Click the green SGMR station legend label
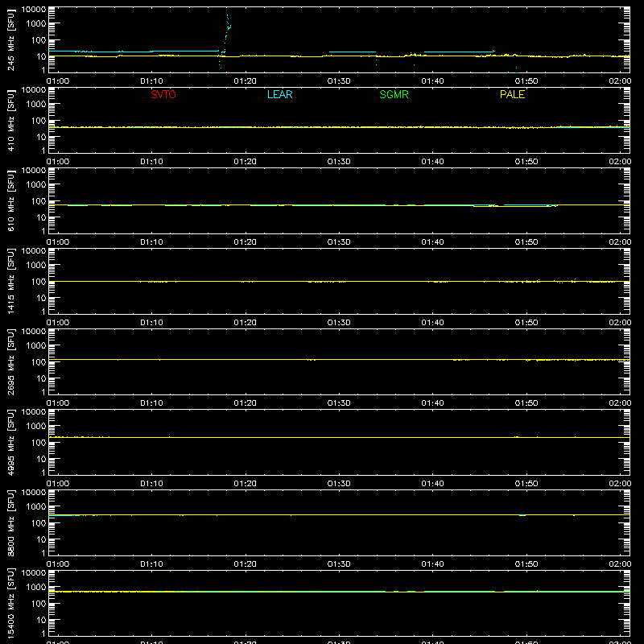Viewport: 644px width, 644px height. (x=394, y=94)
